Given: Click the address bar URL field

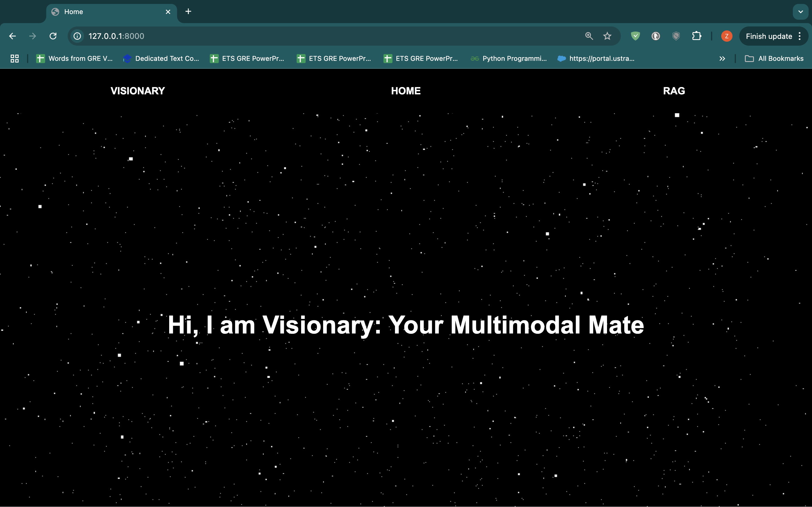Looking at the screenshot, I should [302, 36].
